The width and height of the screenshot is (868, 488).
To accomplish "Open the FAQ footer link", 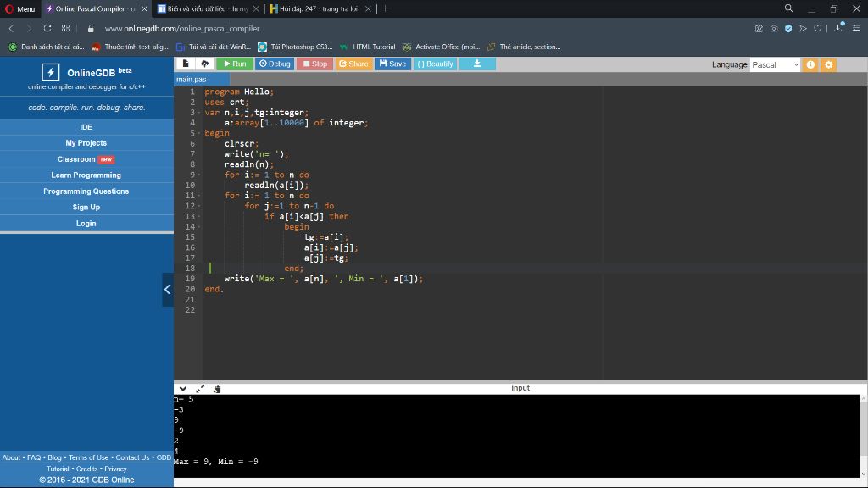I will (x=34, y=457).
